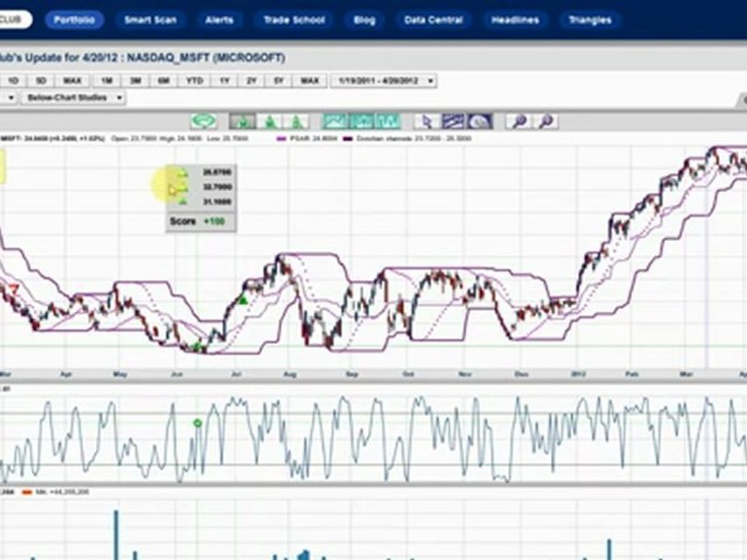
Task: Expand the Below-Chart Studies dropdown
Action: [74, 98]
